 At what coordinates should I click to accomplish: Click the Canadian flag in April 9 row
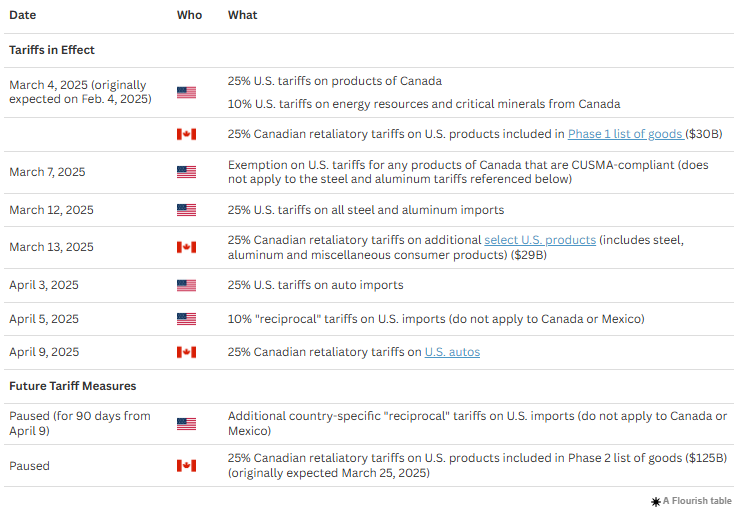click(186, 352)
